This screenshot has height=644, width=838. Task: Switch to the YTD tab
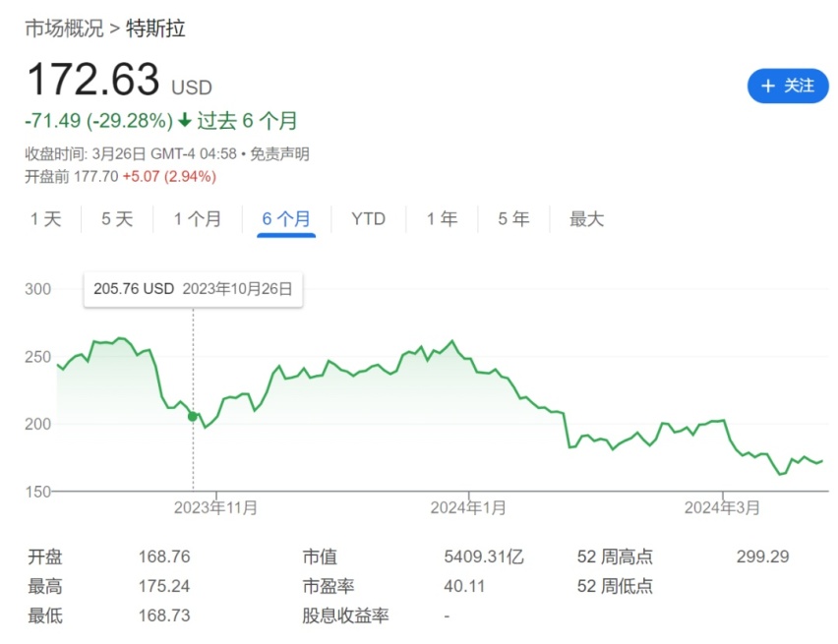pyautogui.click(x=368, y=218)
